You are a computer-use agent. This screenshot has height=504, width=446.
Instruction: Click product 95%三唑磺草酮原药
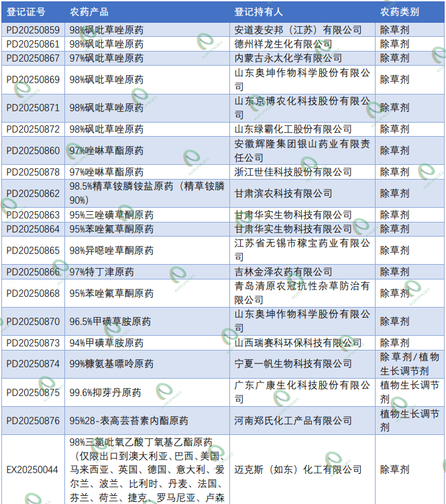coord(111,214)
